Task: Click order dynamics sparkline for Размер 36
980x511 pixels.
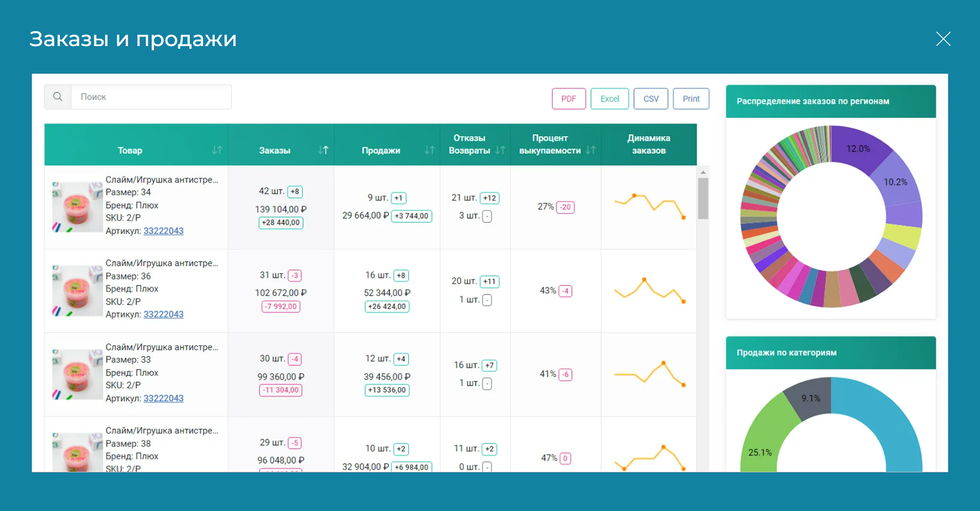Action: point(649,290)
